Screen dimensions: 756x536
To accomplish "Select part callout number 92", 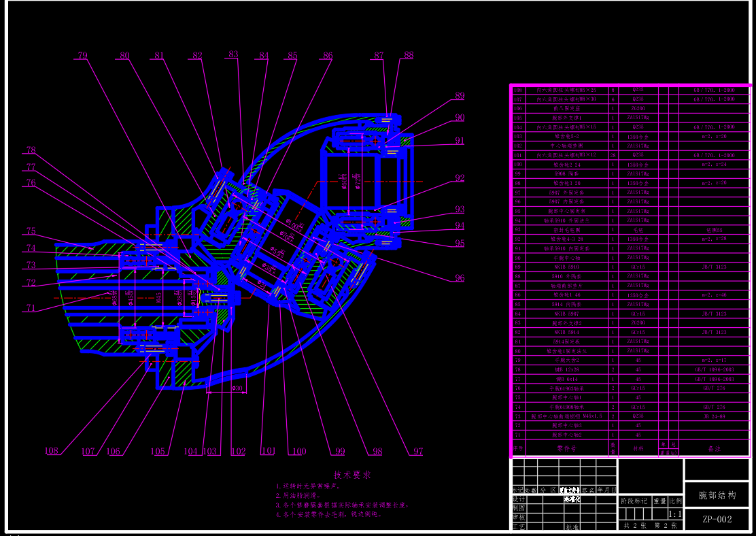I will pyautogui.click(x=460, y=178).
